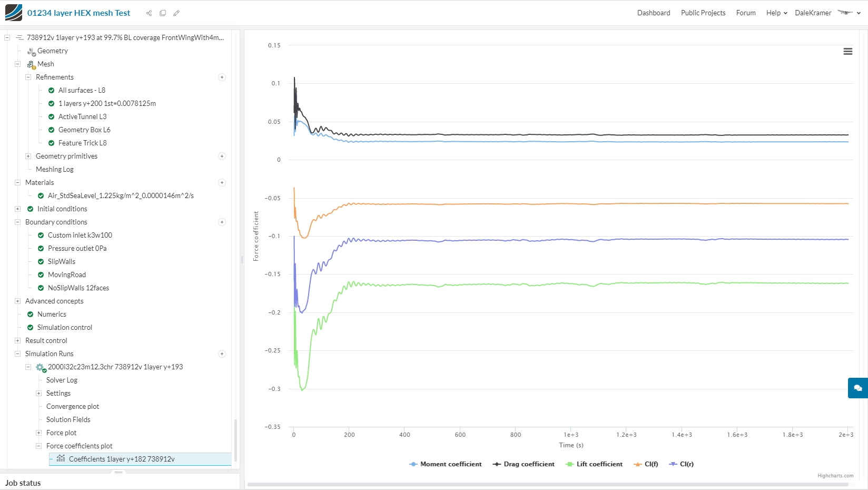The width and height of the screenshot is (868, 490).
Task: Toggle Cl(r) series in legend
Action: click(x=681, y=464)
